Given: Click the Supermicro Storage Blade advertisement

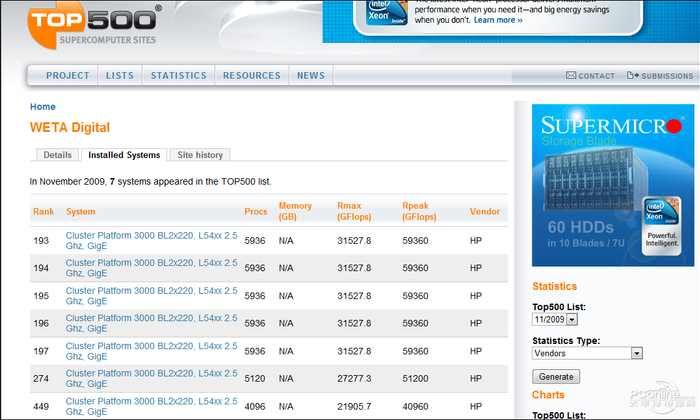Looking at the screenshot, I should [613, 185].
